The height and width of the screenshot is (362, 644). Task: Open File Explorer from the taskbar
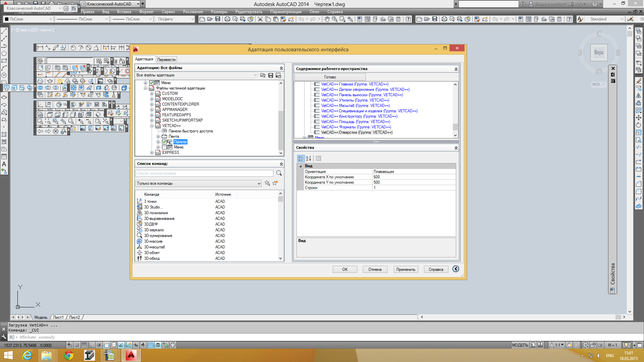[x=46, y=355]
